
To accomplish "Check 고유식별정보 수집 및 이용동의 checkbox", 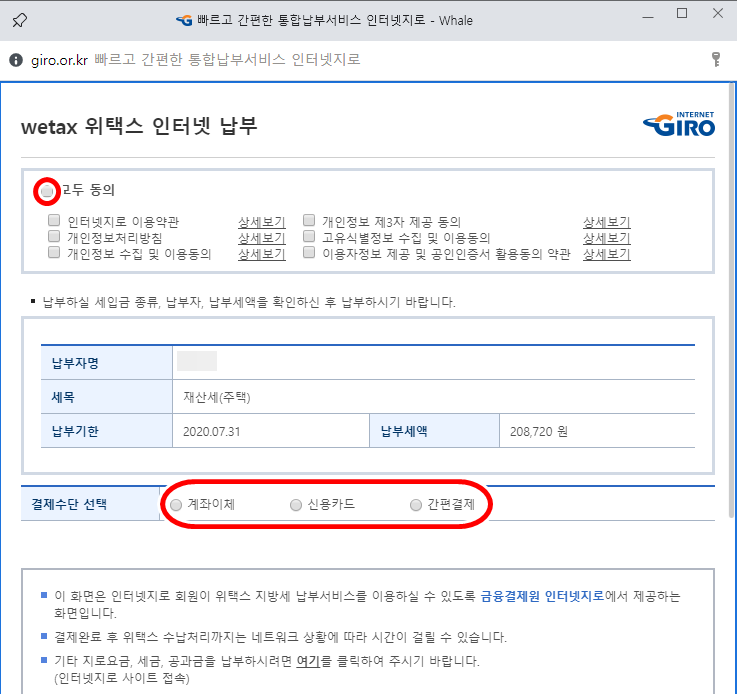I will pyautogui.click(x=309, y=236).
